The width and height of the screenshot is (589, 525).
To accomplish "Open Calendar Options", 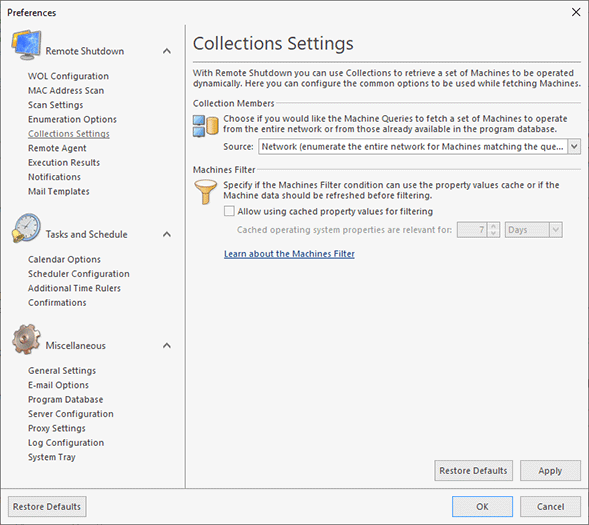I will [64, 259].
